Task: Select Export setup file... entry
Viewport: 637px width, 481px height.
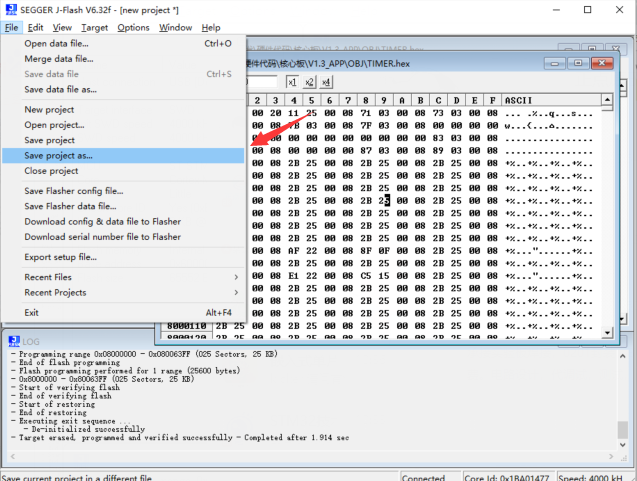Action: pos(60,257)
